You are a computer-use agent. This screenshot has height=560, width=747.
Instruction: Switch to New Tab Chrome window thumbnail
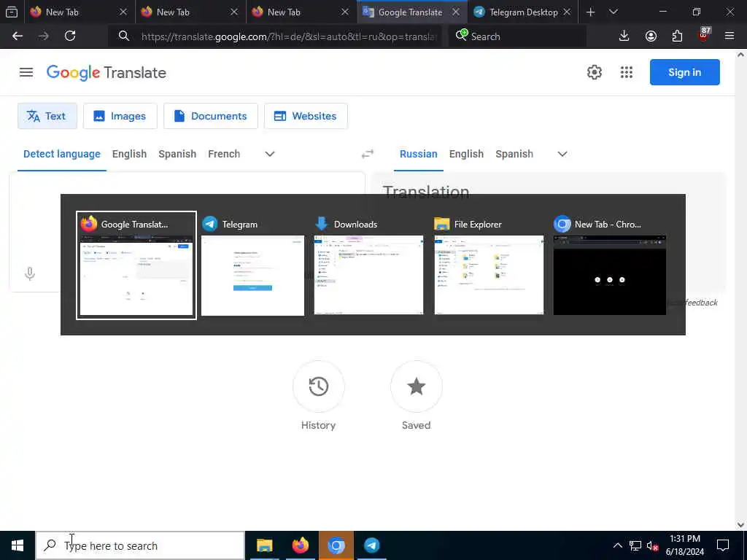click(x=610, y=265)
